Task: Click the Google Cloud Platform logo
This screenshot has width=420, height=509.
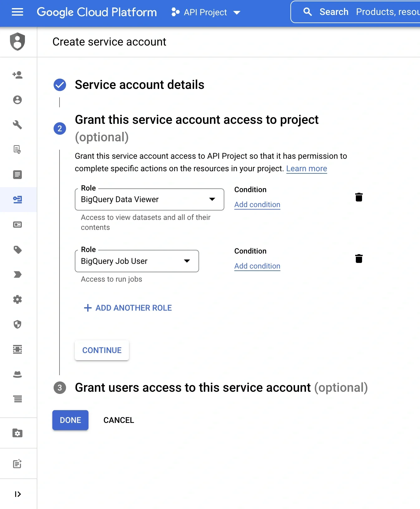Action: click(97, 12)
